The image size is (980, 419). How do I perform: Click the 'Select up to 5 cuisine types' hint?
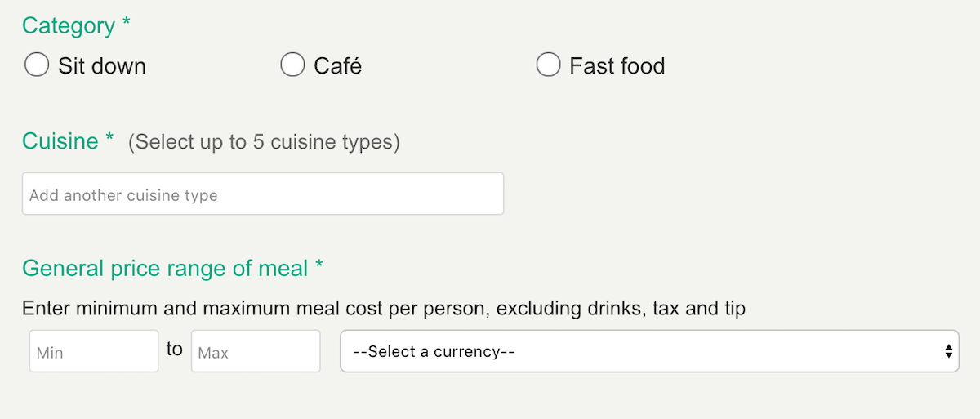[264, 142]
